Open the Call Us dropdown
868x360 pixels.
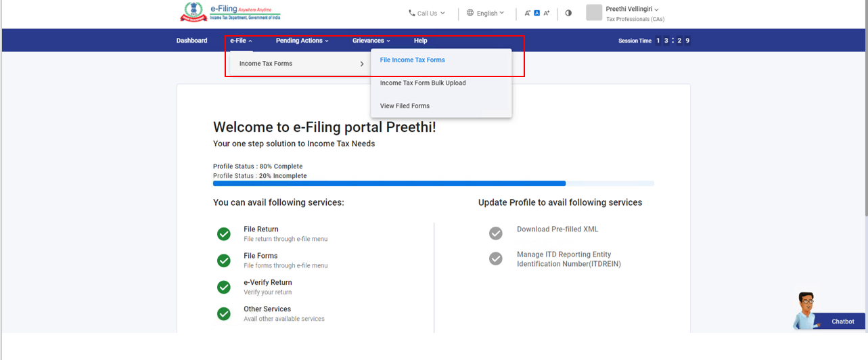coord(427,13)
